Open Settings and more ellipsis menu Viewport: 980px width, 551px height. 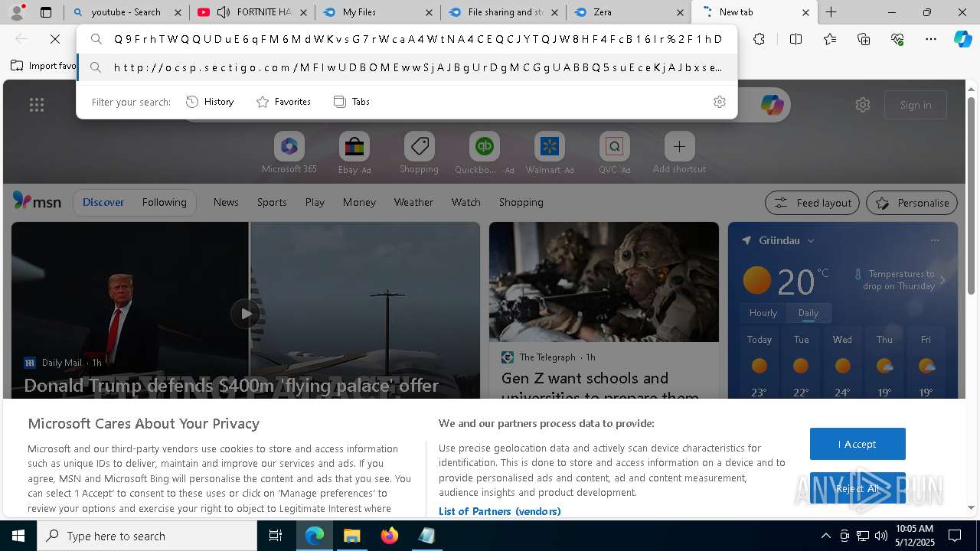coord(931,39)
